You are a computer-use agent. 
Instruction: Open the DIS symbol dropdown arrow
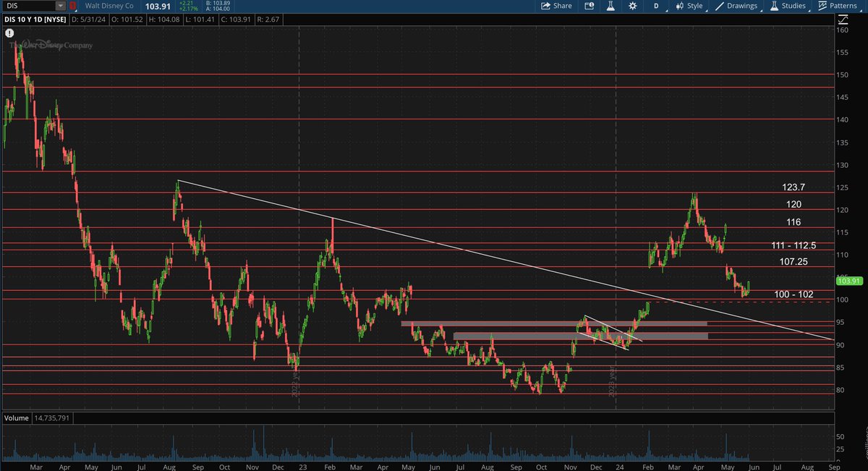tap(60, 6)
